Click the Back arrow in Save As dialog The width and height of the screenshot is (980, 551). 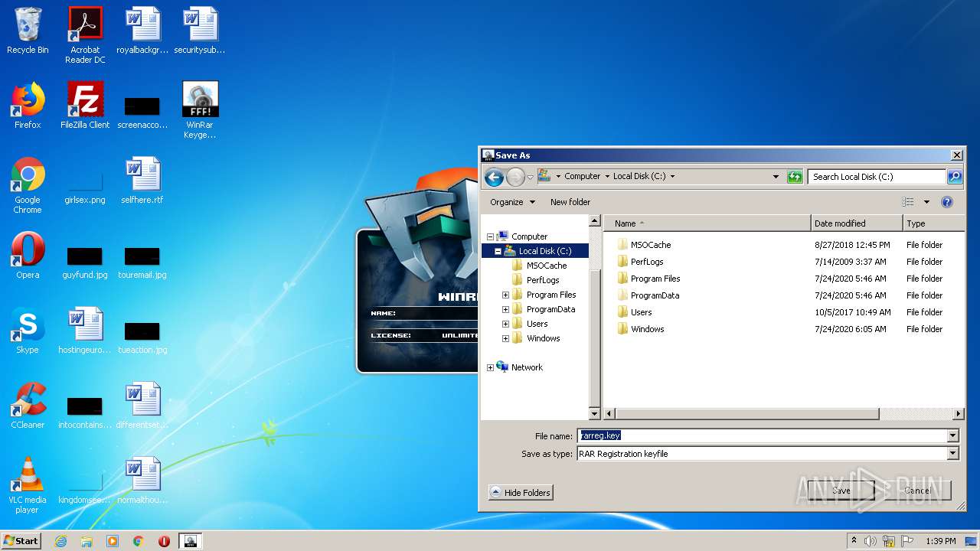495,177
